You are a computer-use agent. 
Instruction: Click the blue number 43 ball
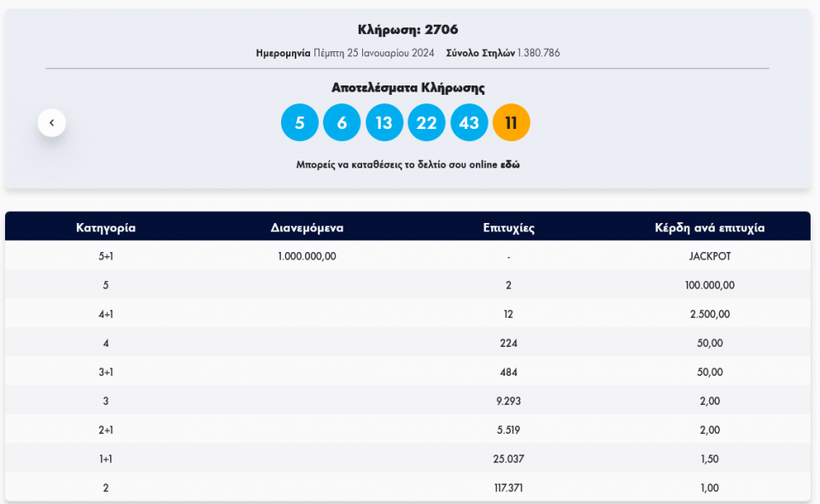click(469, 123)
